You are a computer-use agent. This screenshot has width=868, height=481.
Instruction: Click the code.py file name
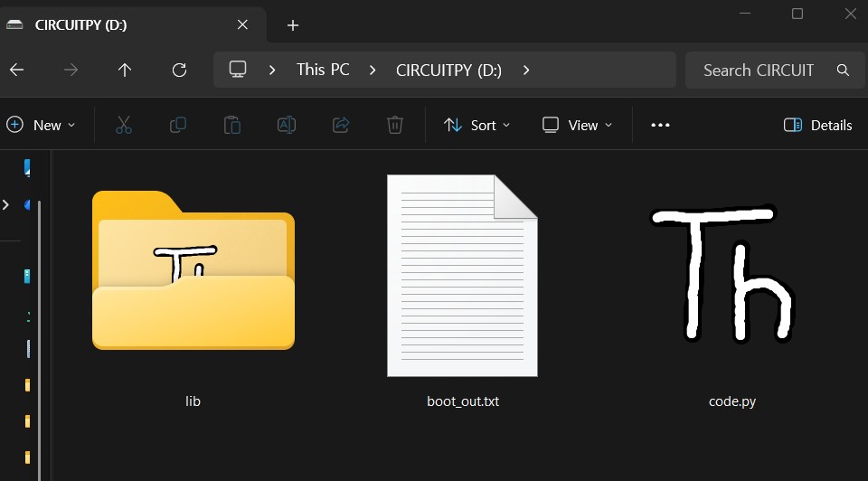[731, 401]
